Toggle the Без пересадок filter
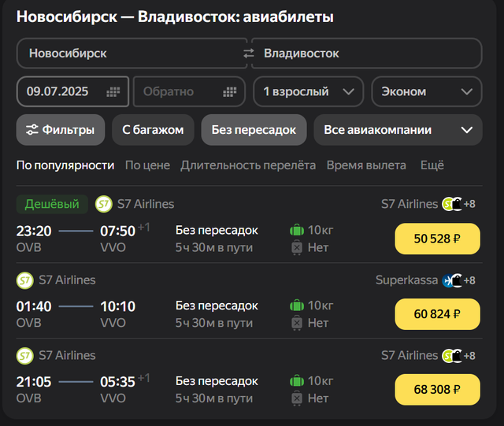This screenshot has height=426, width=504. 254,130
